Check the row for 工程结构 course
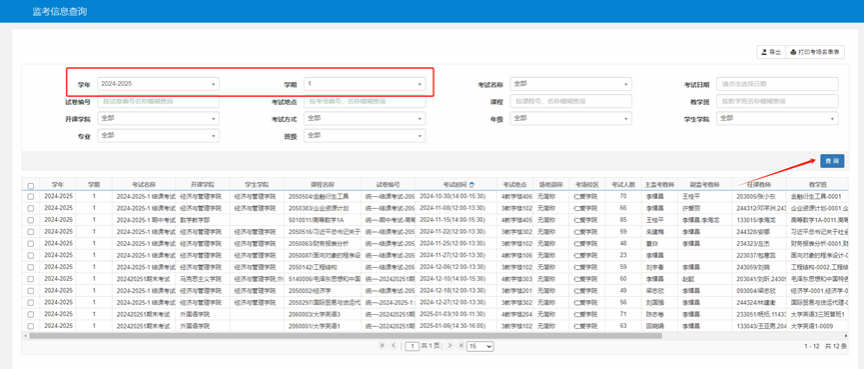The image size is (864, 369). point(30,267)
